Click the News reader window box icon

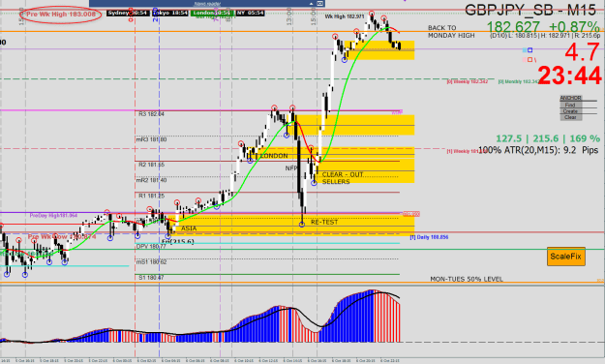(319, 4)
